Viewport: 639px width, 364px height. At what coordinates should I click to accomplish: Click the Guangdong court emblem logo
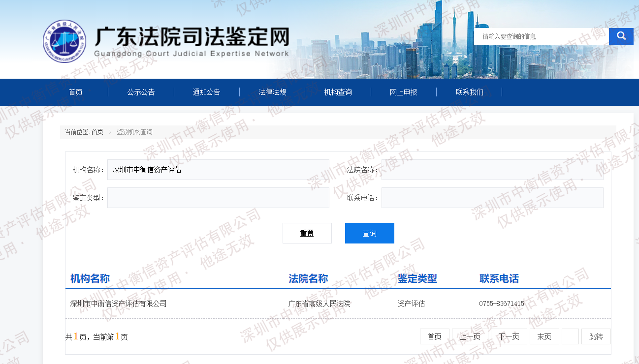pyautogui.click(x=64, y=41)
